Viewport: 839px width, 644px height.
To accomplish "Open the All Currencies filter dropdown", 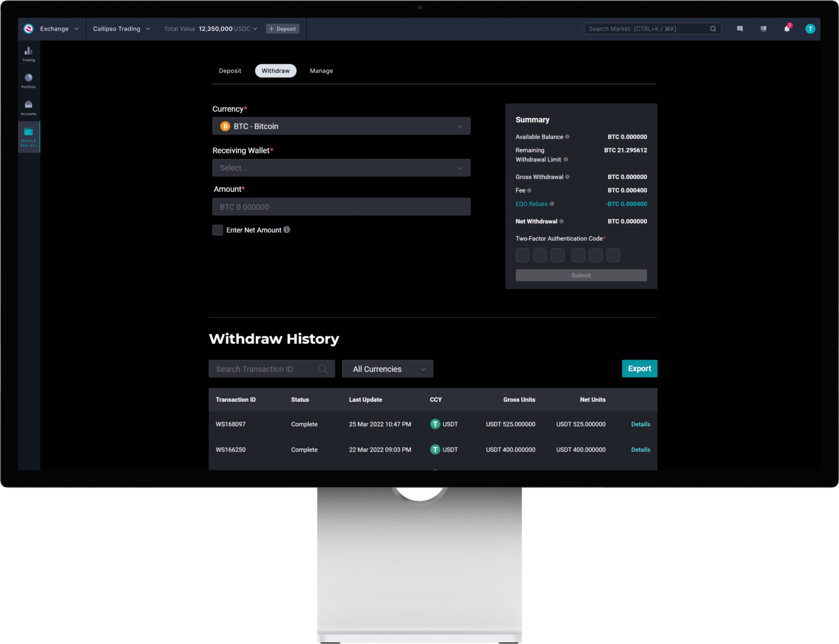I will coord(387,369).
